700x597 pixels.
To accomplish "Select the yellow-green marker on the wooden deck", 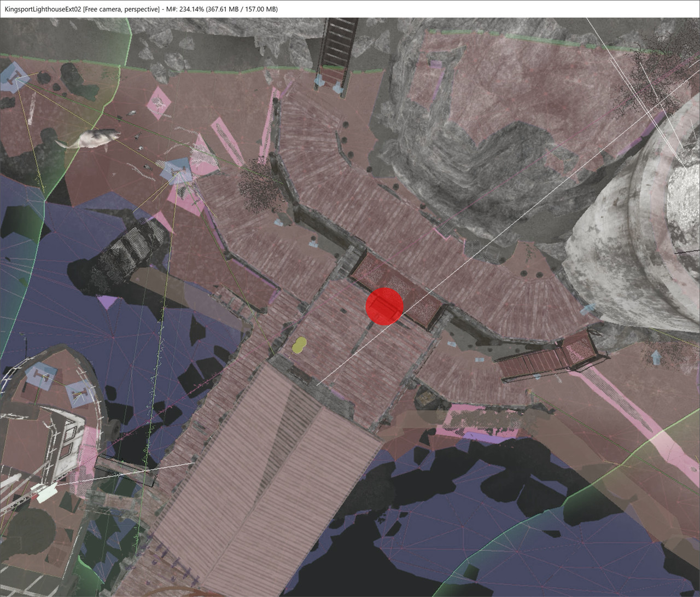I will (299, 345).
